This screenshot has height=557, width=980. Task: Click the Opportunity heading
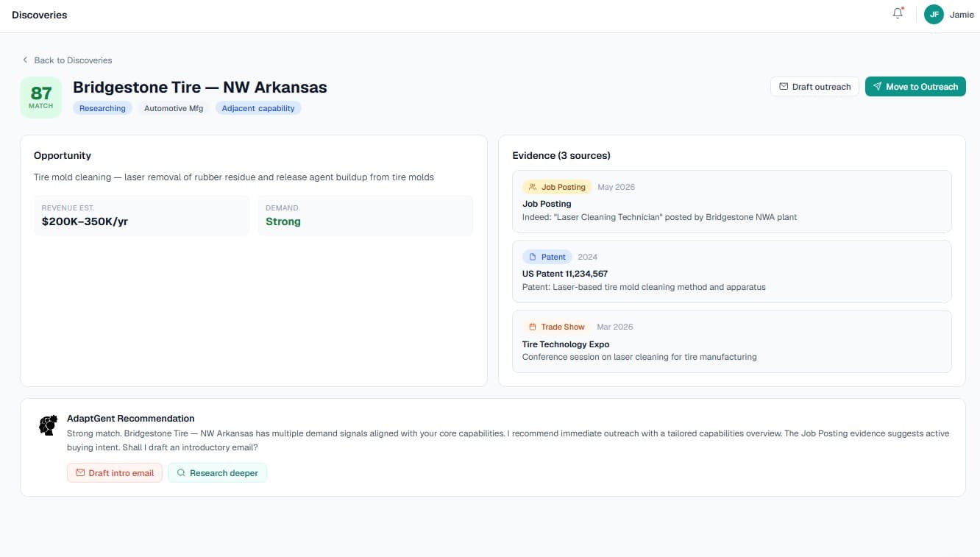pyautogui.click(x=63, y=155)
